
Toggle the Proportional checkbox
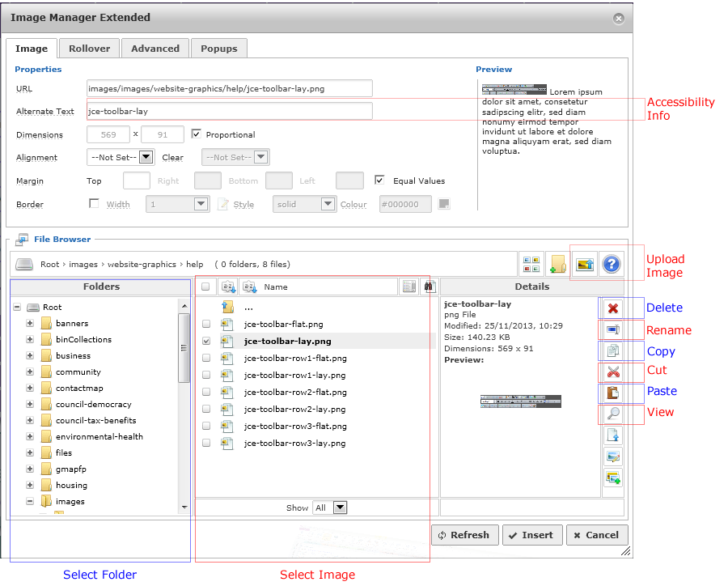[x=197, y=134]
